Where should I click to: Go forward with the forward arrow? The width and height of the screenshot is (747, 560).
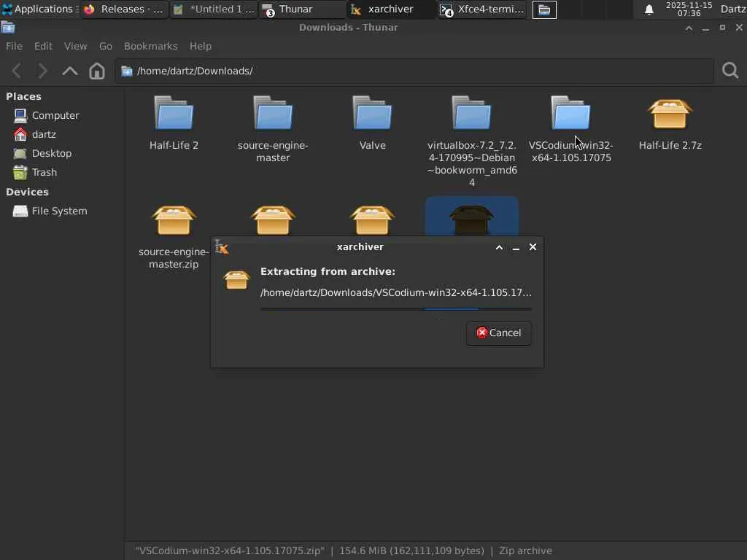click(x=43, y=71)
